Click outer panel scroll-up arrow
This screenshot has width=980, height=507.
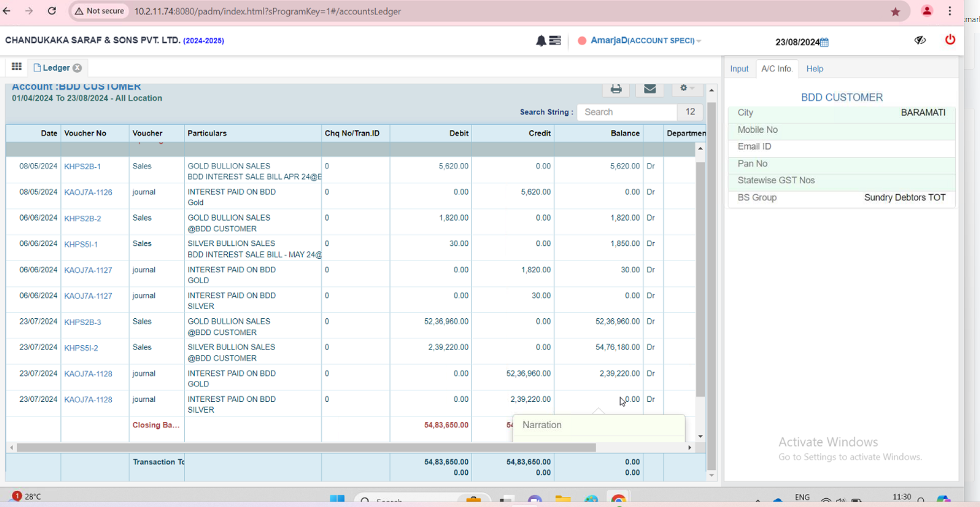[x=711, y=90]
